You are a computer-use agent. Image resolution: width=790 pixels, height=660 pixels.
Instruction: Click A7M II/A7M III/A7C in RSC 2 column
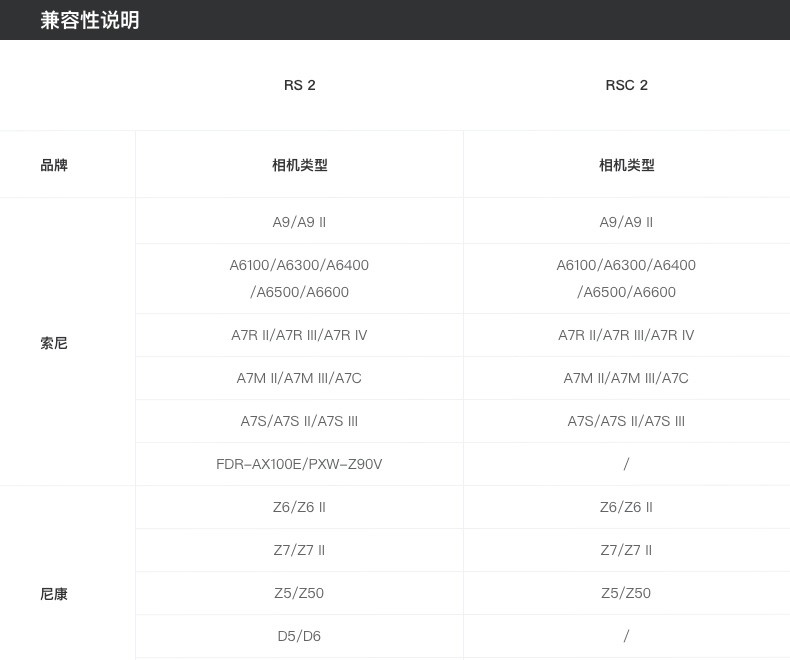[626, 378]
